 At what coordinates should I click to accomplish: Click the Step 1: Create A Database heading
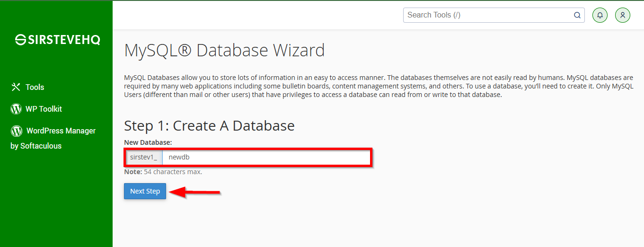[209, 125]
